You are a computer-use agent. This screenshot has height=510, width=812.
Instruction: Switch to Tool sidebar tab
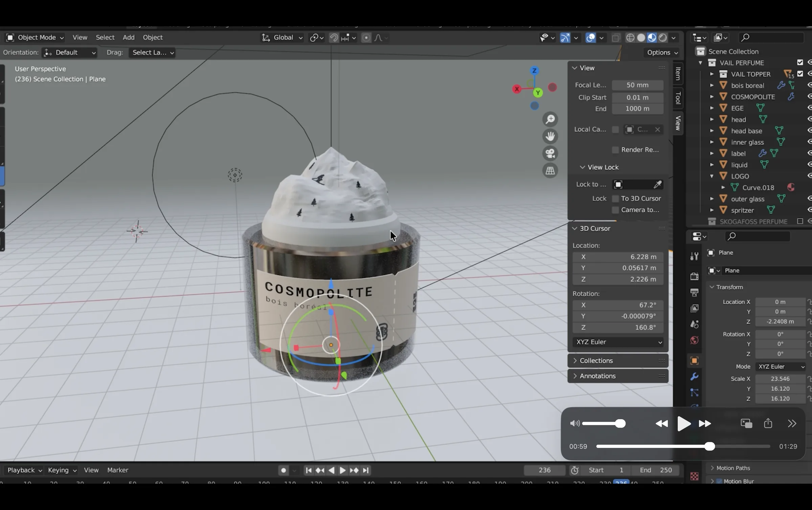point(678,98)
